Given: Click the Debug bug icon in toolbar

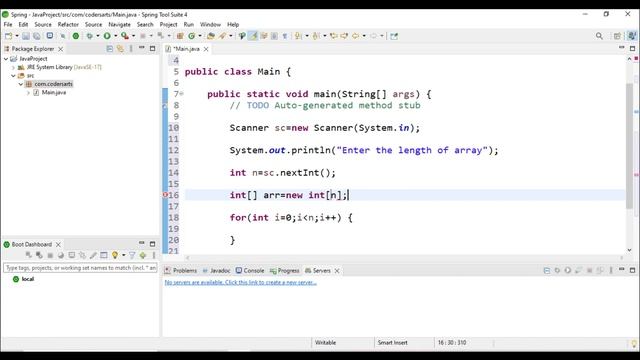Looking at the screenshot, I should (x=89, y=36).
